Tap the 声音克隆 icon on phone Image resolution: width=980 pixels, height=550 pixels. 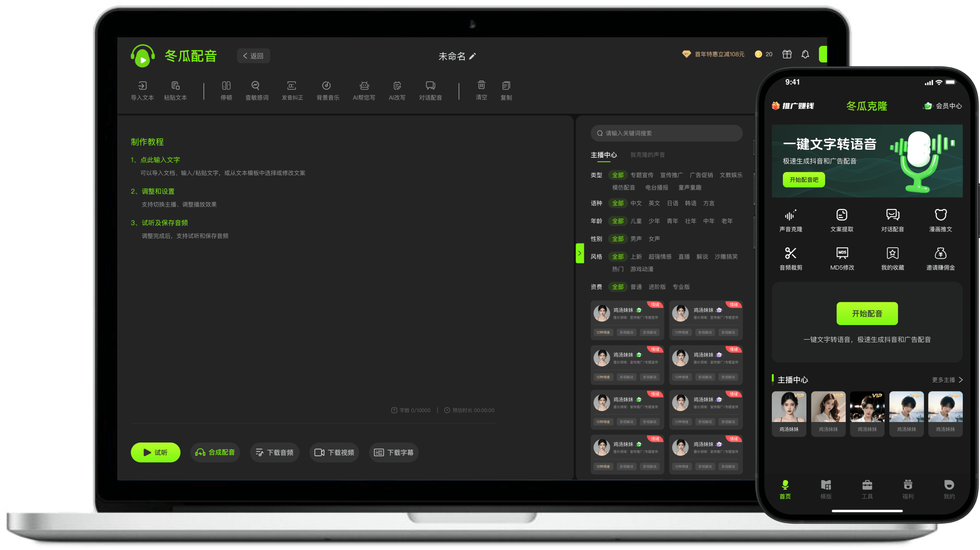tap(791, 215)
